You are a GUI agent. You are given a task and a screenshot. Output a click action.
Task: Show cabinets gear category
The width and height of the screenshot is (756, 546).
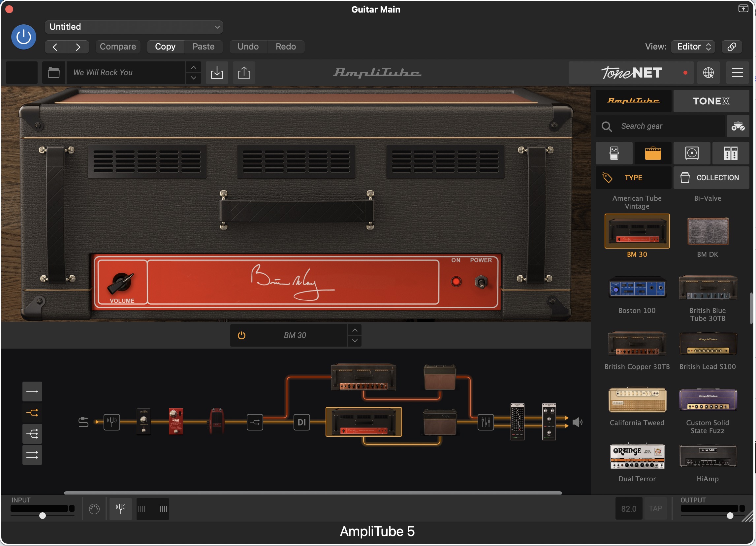click(692, 153)
